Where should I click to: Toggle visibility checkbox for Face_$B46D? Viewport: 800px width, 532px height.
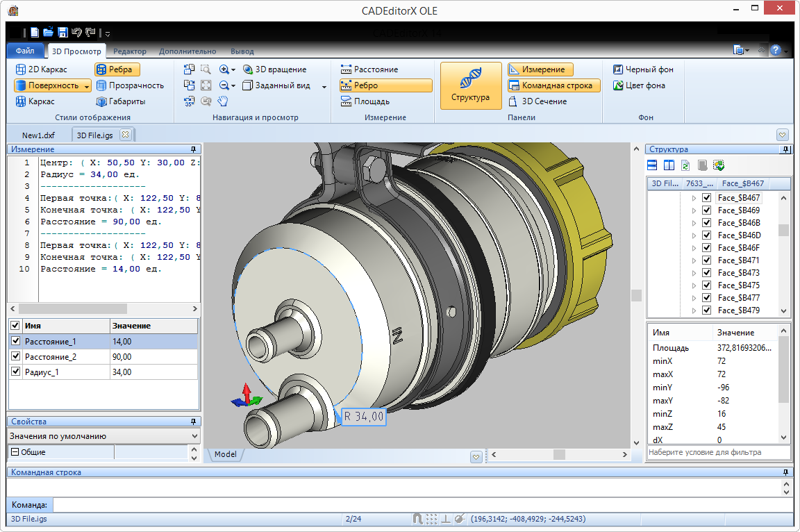tap(706, 235)
